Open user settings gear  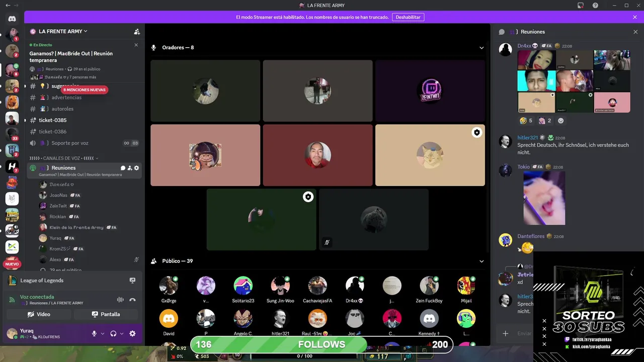pyautogui.click(x=132, y=333)
